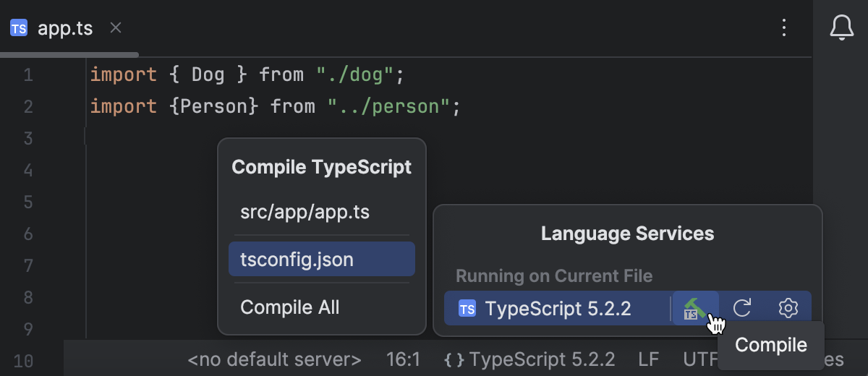Viewport: 868px width, 376px height.
Task: Click the "./dog" import path string
Action: (354, 74)
